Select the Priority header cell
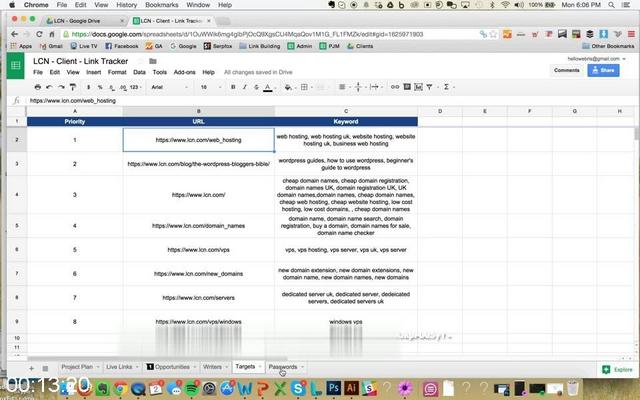This screenshot has width=640, height=400. [x=75, y=122]
